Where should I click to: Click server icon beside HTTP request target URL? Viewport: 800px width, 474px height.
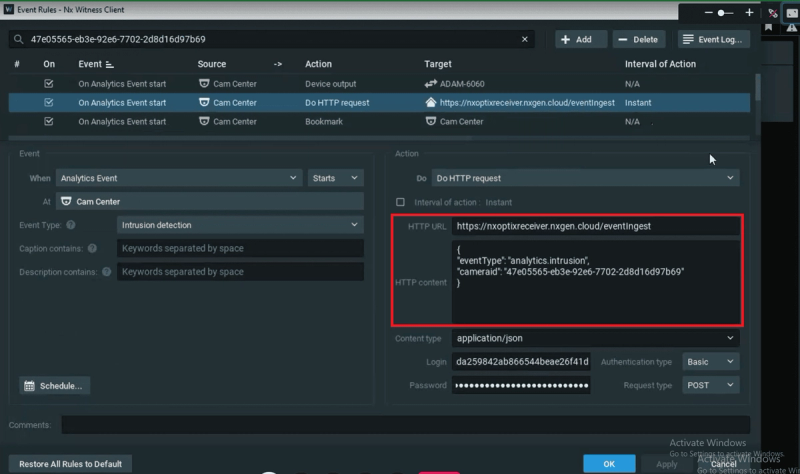click(x=431, y=102)
